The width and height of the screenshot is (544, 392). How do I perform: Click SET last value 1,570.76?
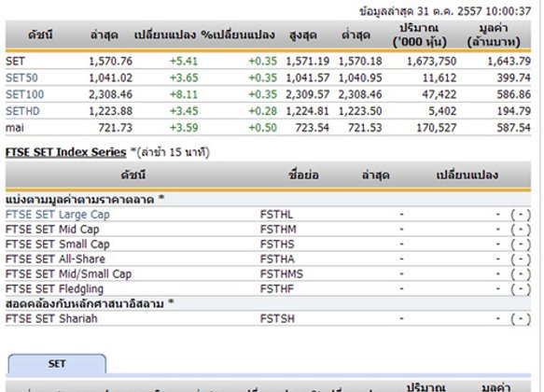pyautogui.click(x=111, y=61)
